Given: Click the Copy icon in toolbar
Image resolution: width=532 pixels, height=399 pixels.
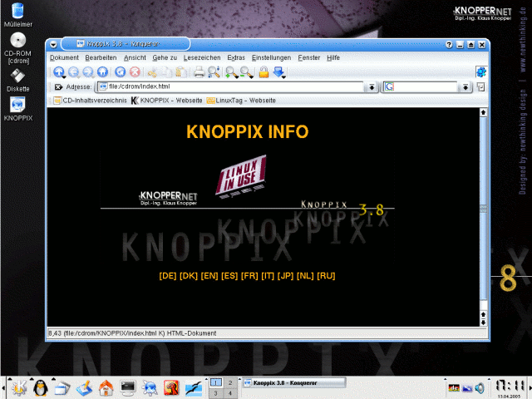Looking at the screenshot, I should (x=166, y=72).
